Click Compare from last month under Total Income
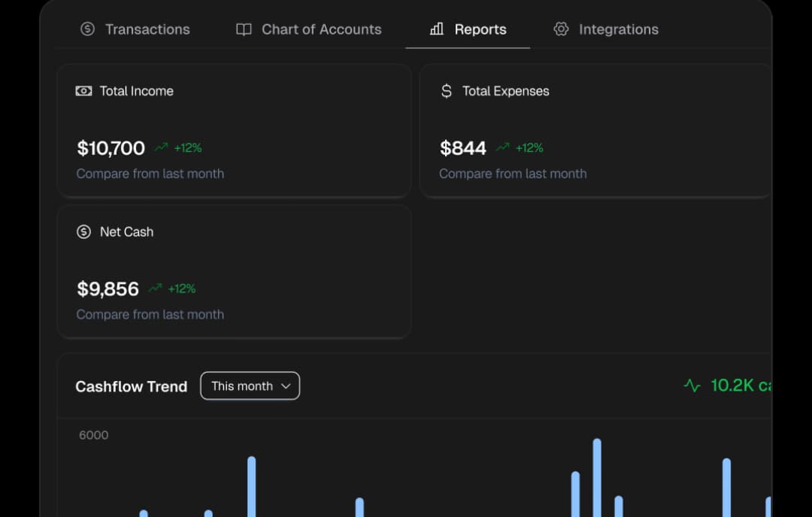Viewport: 812px width, 517px height. pos(150,174)
